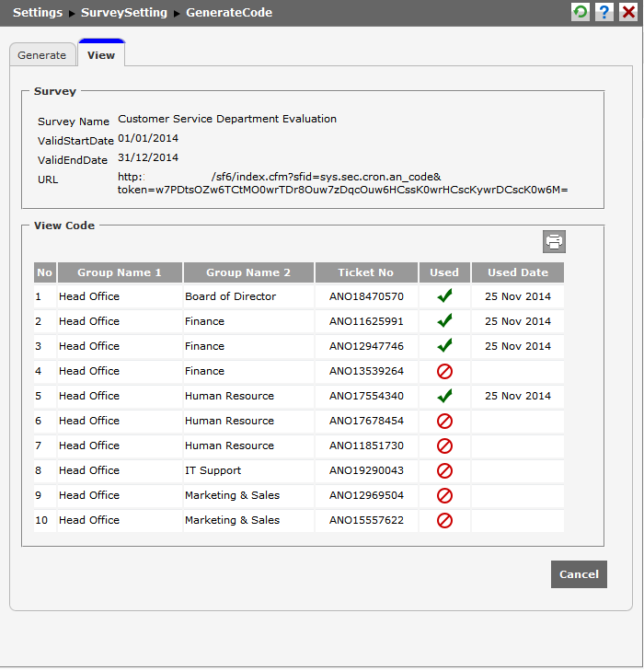
Task: Click the survey URL text
Action: (x=342, y=183)
